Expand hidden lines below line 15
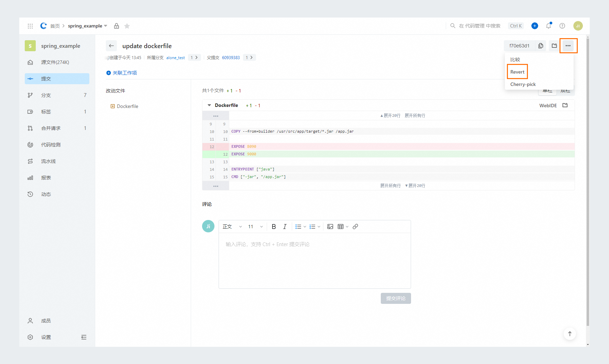Screen dimensions: 609x364 tap(216, 186)
